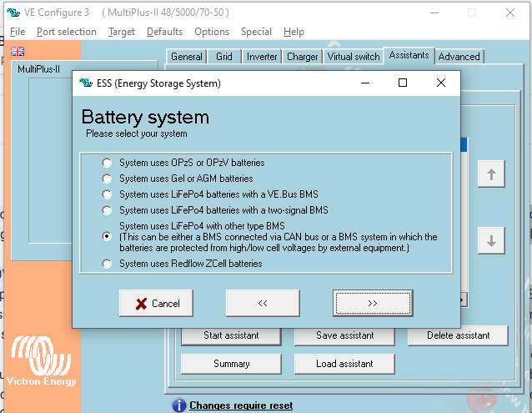Click the Victron Energy logo
This screenshot has height=413, width=532.
43,360
